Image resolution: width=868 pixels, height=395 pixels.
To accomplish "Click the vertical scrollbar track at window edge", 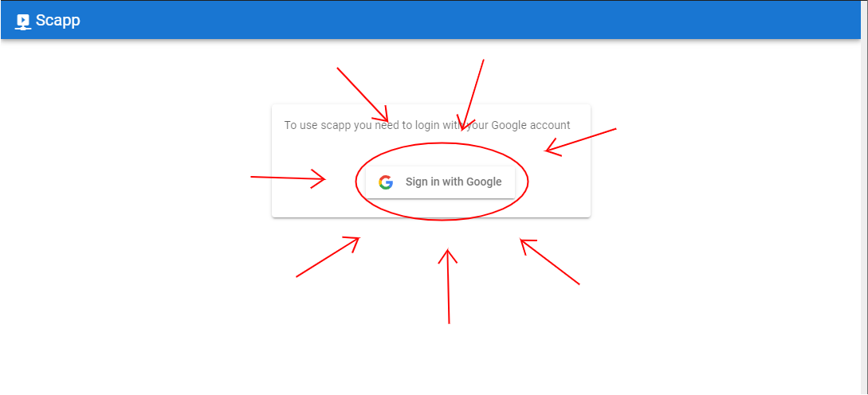I will tap(864, 217).
